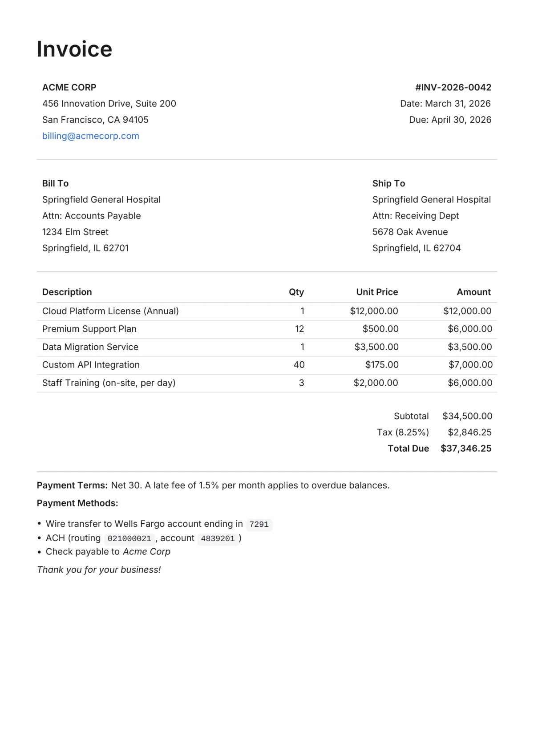534x756 pixels.
Task: Click 5678 Oak Avenue address
Action: point(410,232)
